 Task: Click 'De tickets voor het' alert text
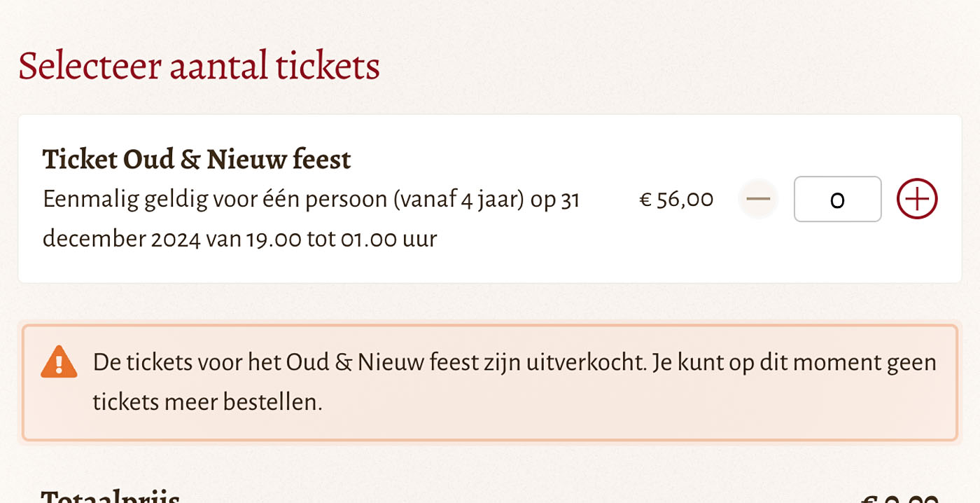pos(187,362)
